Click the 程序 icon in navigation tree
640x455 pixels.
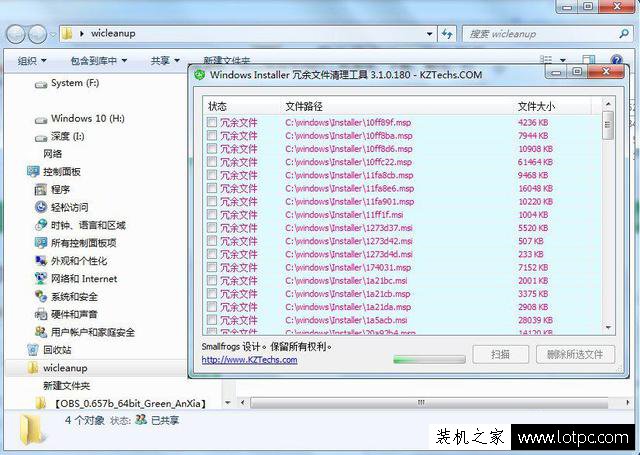pos(41,189)
